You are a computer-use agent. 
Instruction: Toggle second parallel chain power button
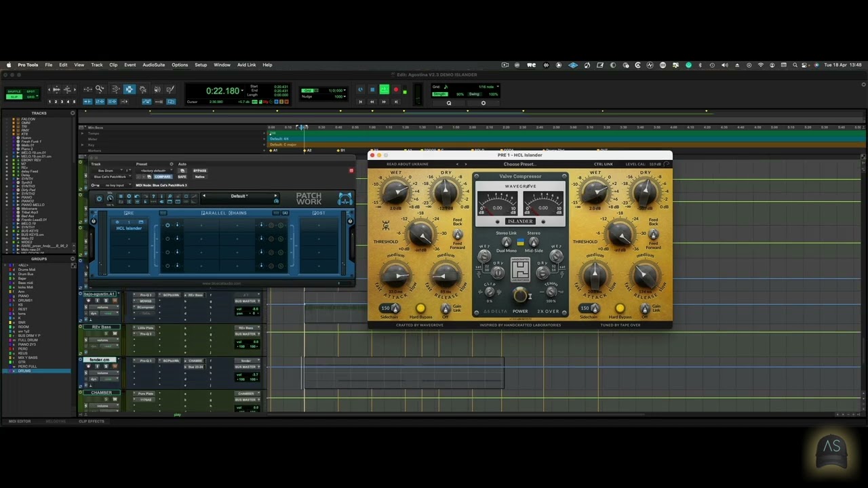(x=167, y=239)
